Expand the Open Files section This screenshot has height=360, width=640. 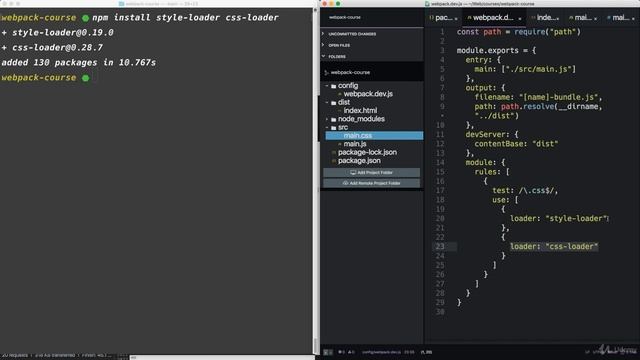[323, 45]
